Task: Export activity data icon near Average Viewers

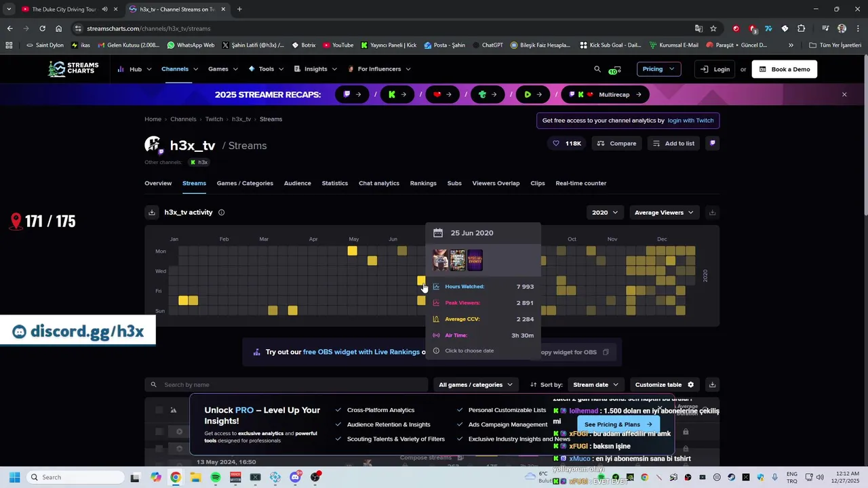Action: 712,212
